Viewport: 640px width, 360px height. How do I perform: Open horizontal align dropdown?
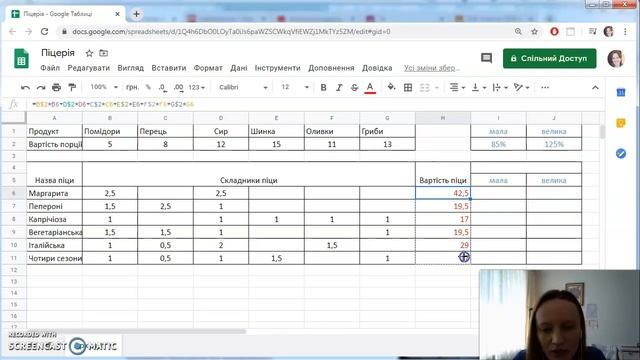[457, 87]
